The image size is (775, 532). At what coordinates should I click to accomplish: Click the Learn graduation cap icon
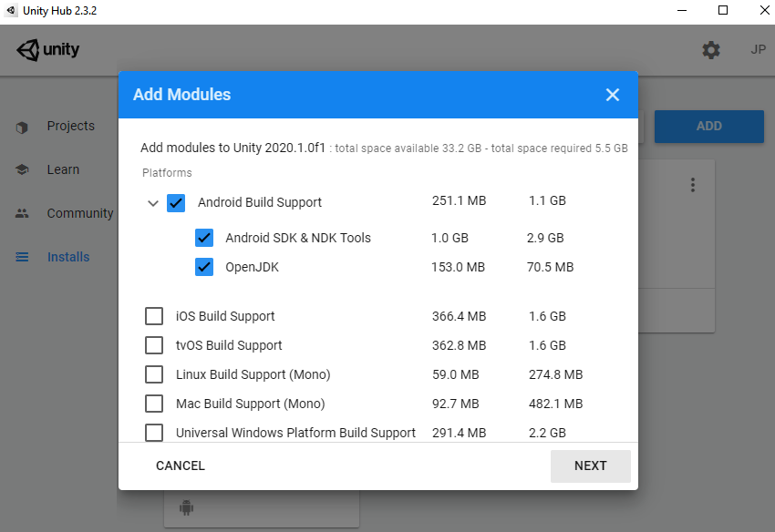click(x=22, y=170)
